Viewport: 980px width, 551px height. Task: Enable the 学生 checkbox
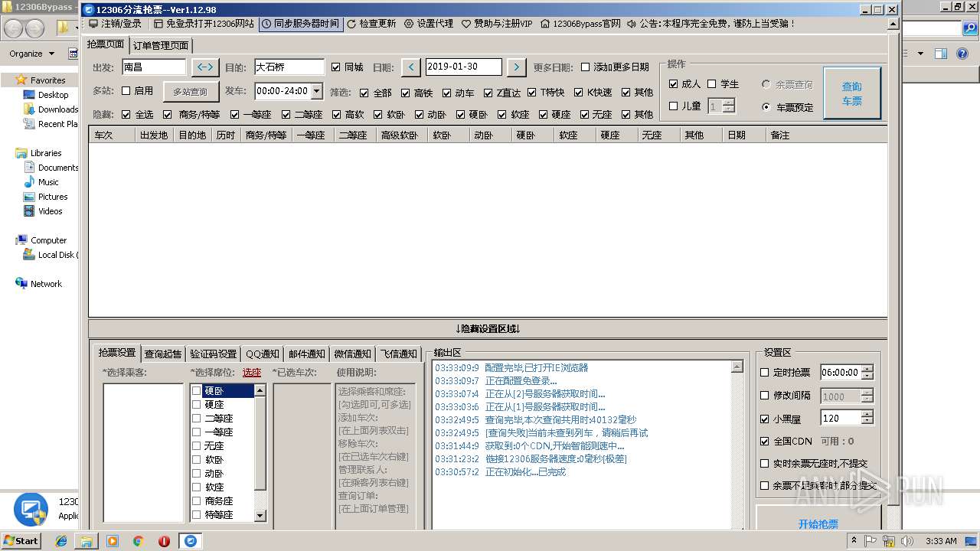(712, 84)
